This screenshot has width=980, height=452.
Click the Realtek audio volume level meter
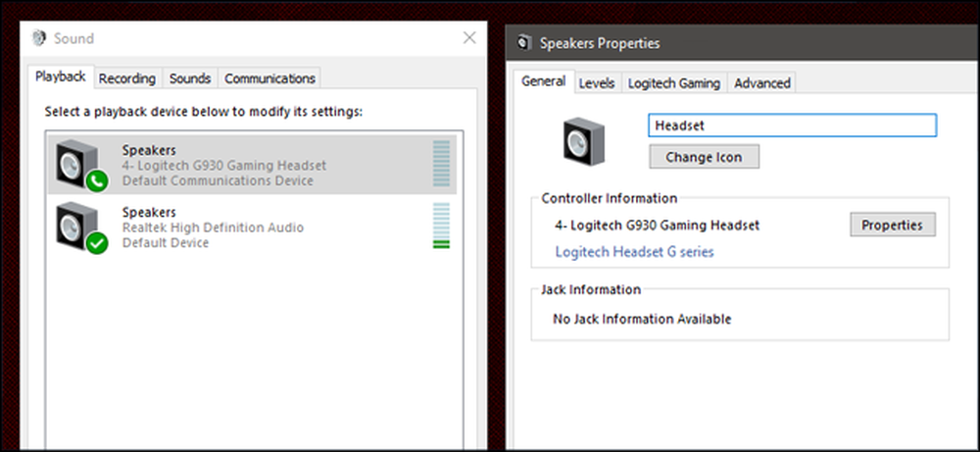(441, 226)
